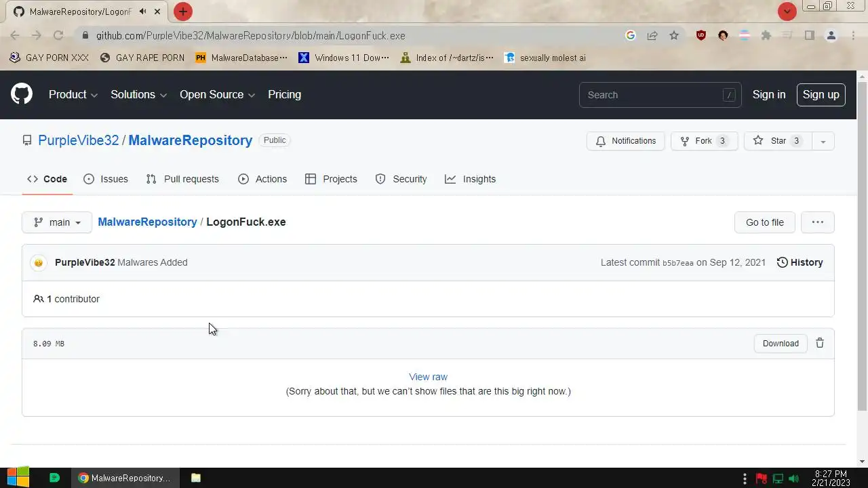Viewport: 868px width, 488px height.
Task: Toggle the Chrome side panel icon
Action: click(809, 35)
